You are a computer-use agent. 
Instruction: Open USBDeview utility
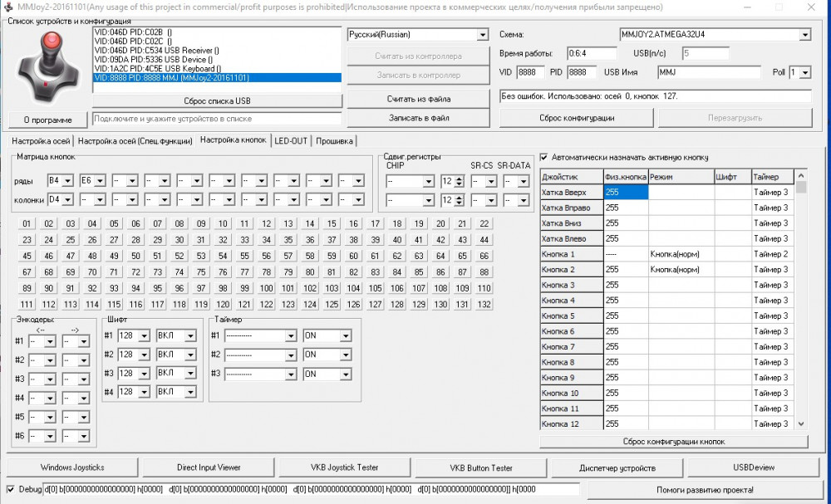tap(755, 467)
